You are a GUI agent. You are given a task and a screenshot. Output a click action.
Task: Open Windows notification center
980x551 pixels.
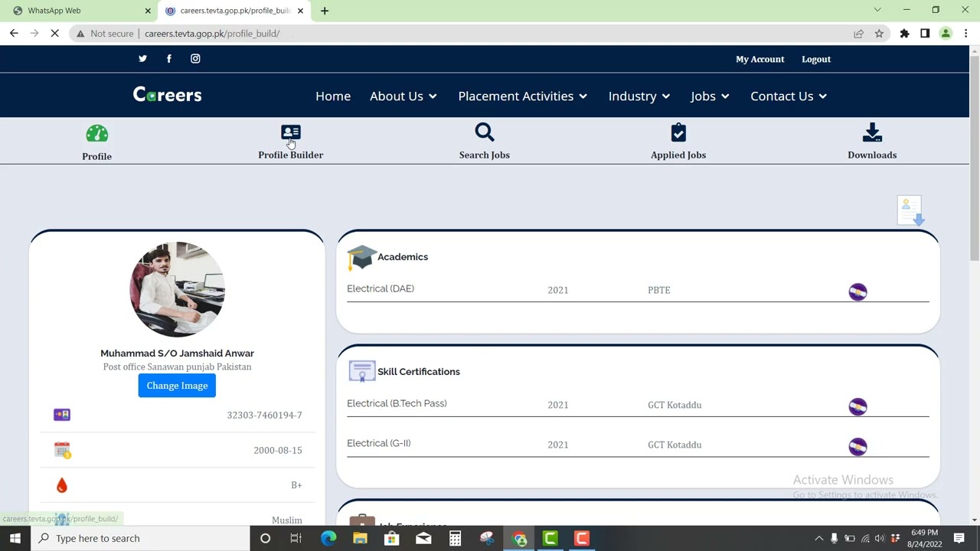[959, 539]
